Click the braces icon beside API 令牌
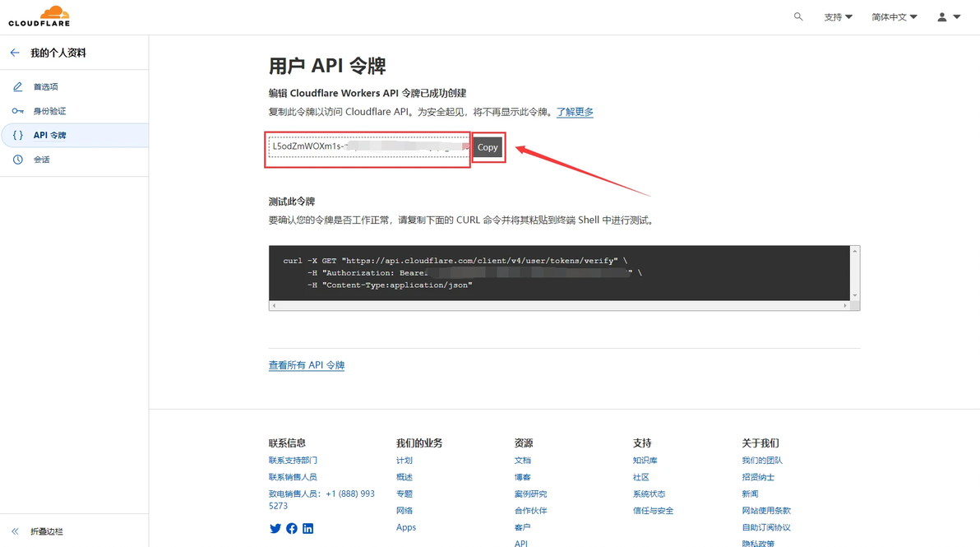This screenshot has height=547, width=980. click(x=17, y=135)
